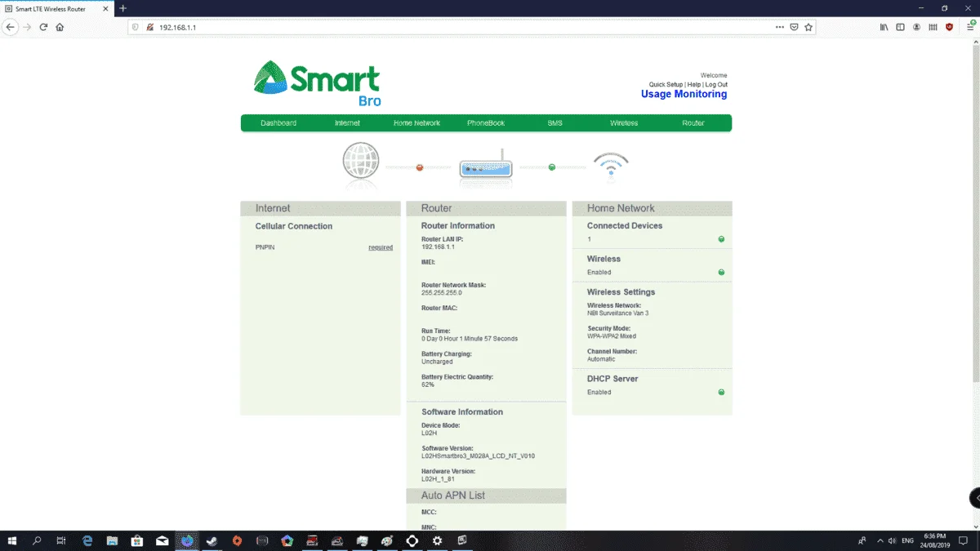Show hidden system tray icons

coord(880,540)
